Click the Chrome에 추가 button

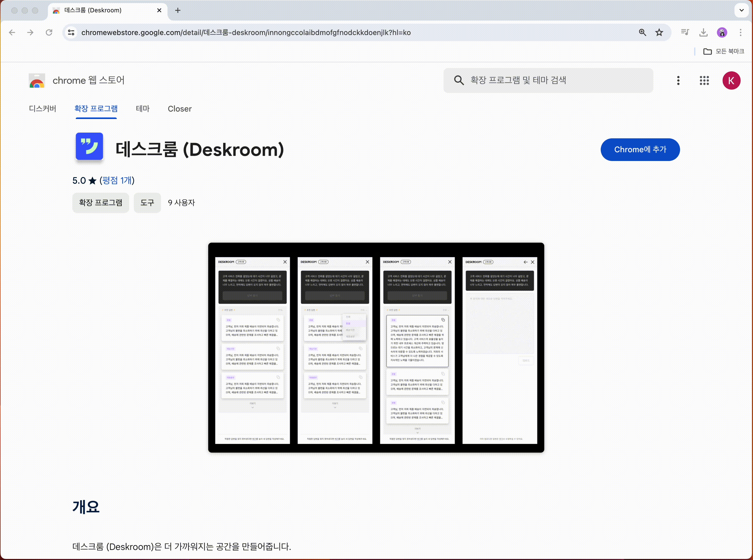click(640, 149)
